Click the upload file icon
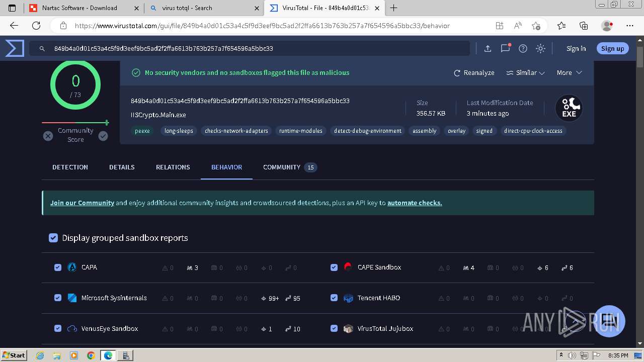Screen dimensions: 644x362 click(488, 48)
